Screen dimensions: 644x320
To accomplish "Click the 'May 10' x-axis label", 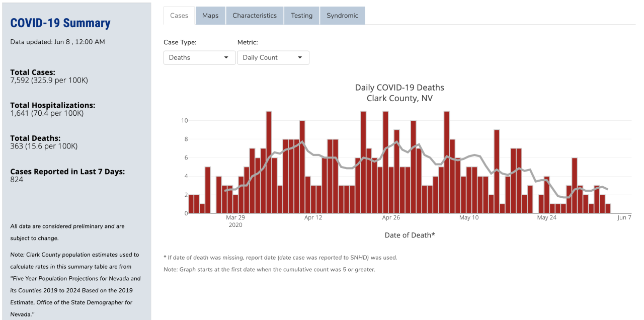I will coord(469,217).
